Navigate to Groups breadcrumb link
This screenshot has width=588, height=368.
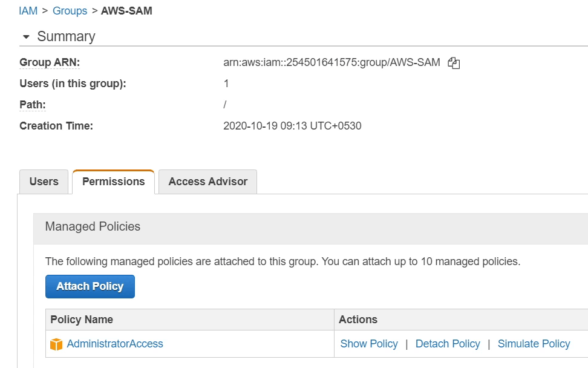[70, 11]
